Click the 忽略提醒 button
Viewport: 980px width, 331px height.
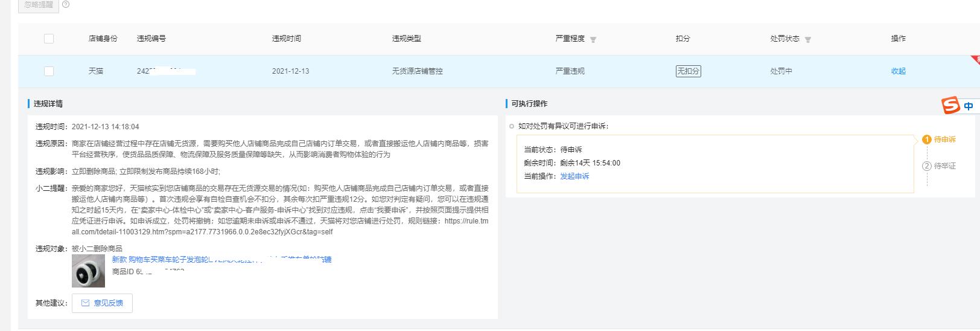click(39, 5)
